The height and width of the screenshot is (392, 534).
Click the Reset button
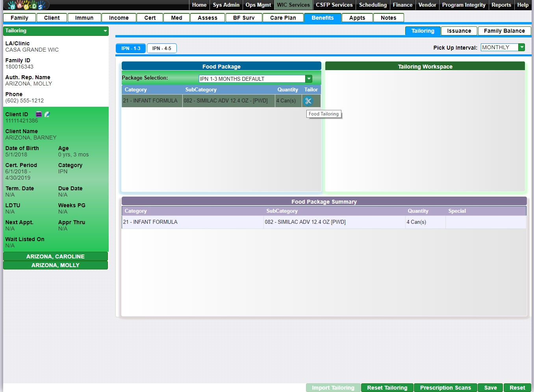[517, 388]
